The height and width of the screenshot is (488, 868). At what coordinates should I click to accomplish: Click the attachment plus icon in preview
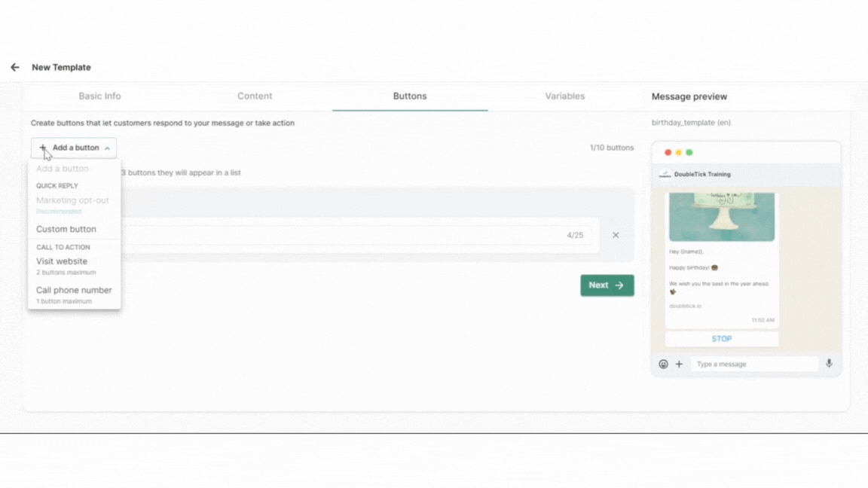coord(679,364)
